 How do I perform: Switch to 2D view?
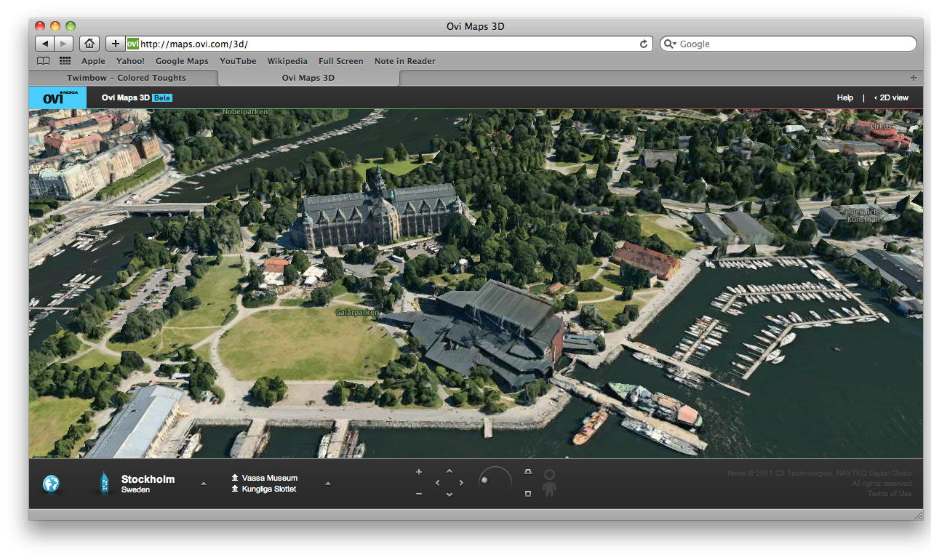[x=892, y=97]
